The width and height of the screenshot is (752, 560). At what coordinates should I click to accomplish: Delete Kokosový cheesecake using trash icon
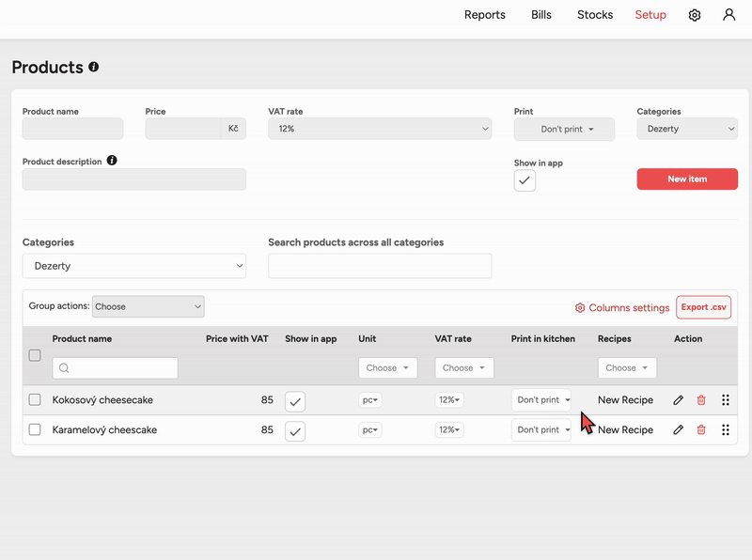(701, 400)
